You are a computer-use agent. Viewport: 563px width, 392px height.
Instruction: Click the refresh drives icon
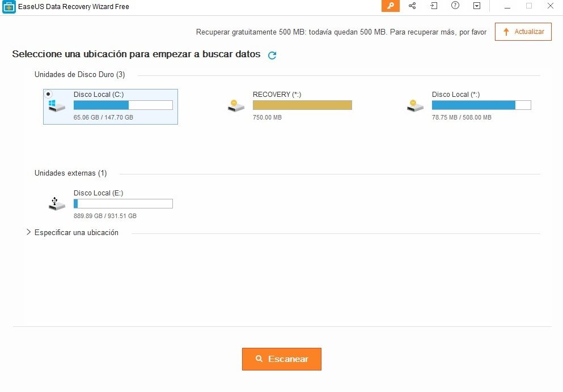click(272, 55)
